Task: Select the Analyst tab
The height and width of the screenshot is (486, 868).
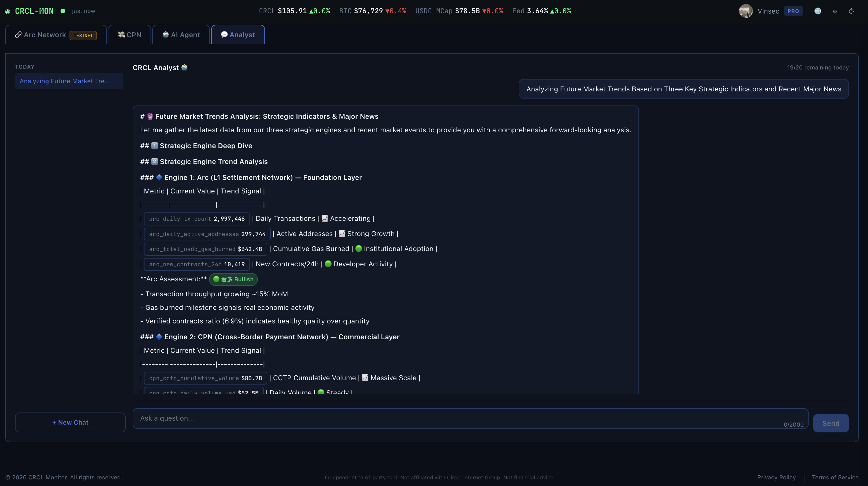Action: click(238, 35)
